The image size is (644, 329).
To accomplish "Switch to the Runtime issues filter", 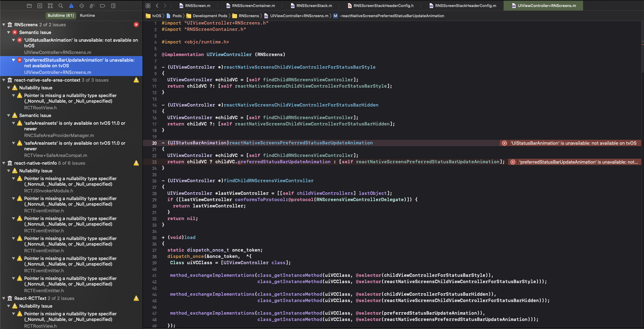I will pos(87,15).
